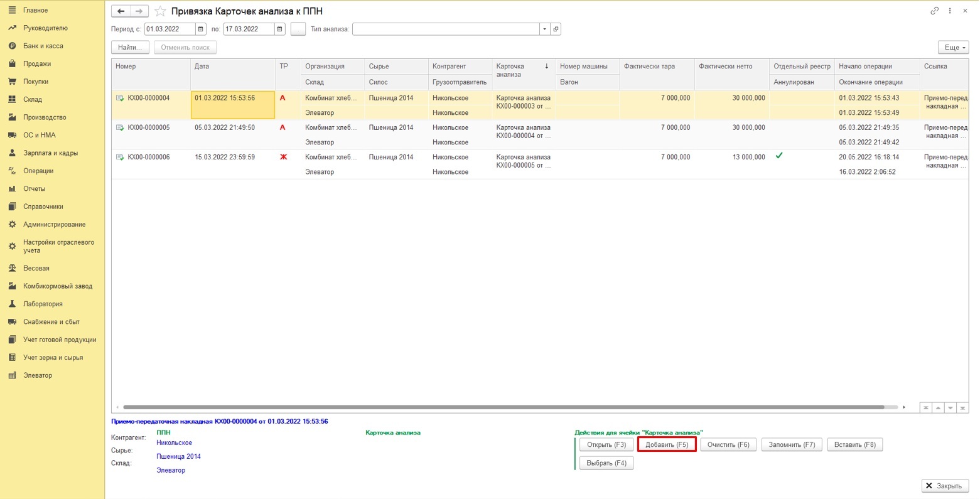980x499 pixels.
Task: Sort by the Карточка анализа column header
Action: coord(524,74)
